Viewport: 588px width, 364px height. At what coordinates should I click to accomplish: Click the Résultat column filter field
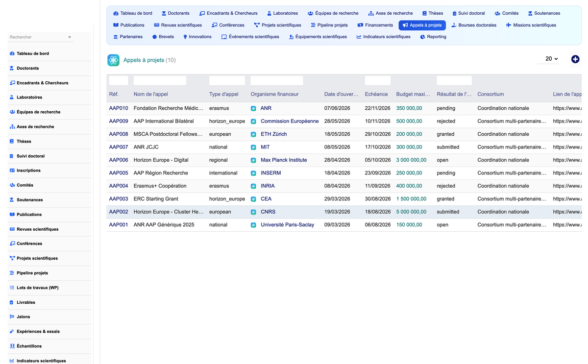pos(454,81)
